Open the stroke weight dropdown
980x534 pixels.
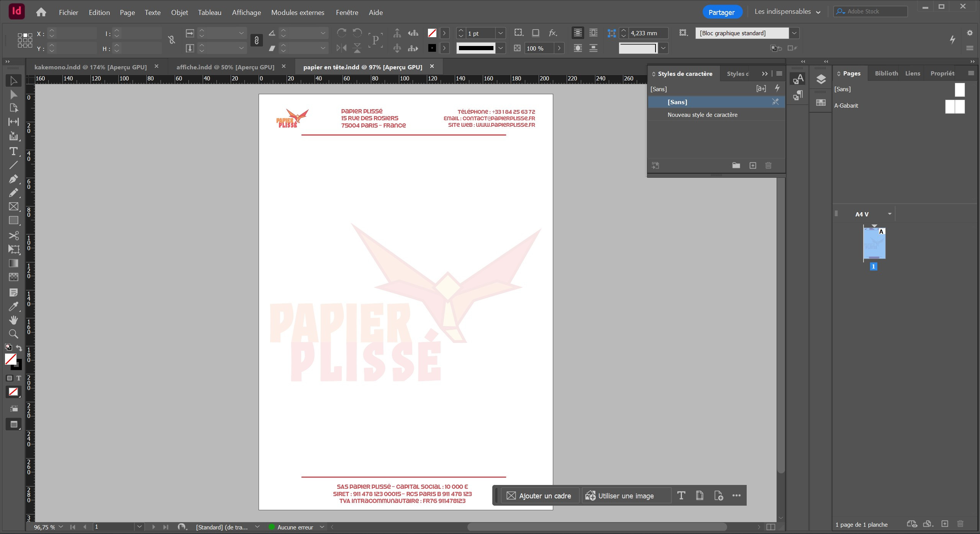[500, 33]
